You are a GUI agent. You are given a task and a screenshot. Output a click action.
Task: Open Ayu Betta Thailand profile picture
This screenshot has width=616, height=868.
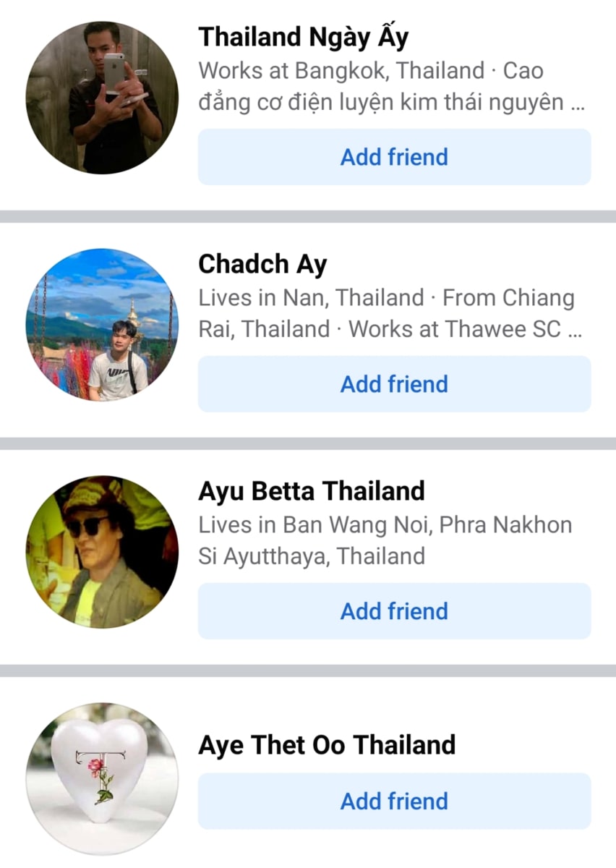point(102,552)
